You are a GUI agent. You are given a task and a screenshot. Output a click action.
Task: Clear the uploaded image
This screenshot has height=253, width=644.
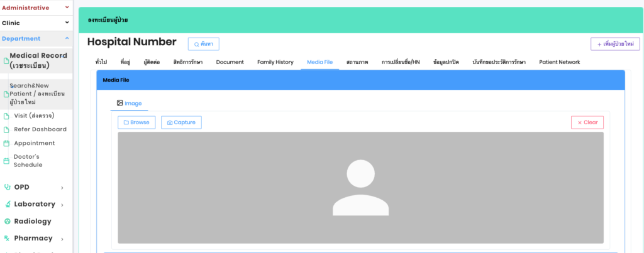(587, 122)
